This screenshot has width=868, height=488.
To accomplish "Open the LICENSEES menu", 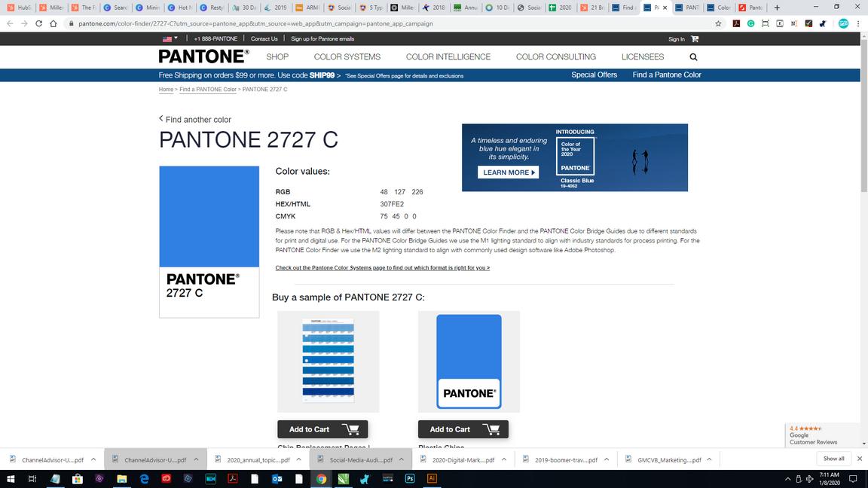I will [x=642, y=57].
